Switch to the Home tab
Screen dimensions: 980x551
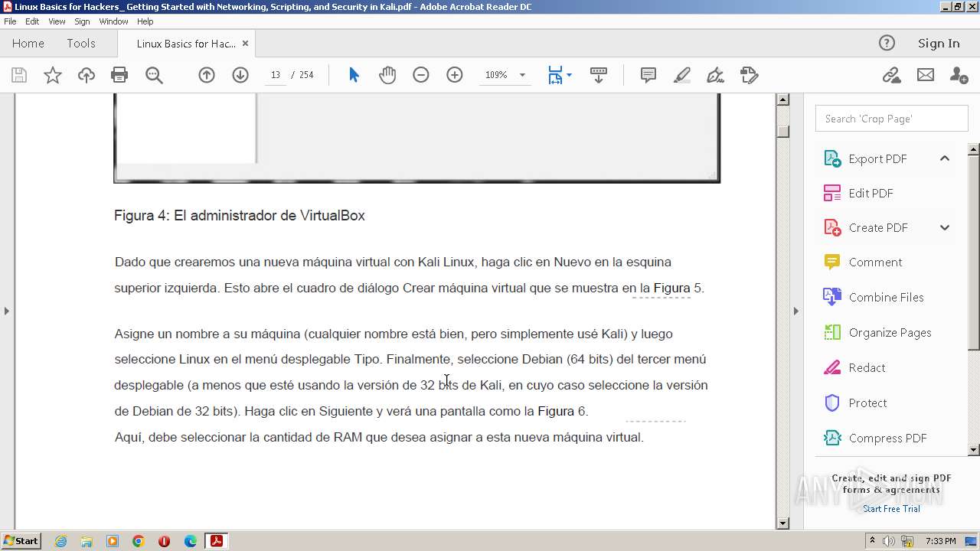[28, 43]
